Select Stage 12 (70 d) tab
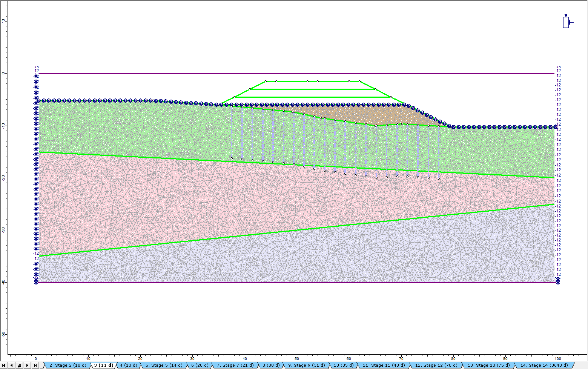The width and height of the screenshot is (588, 369). click(436, 365)
